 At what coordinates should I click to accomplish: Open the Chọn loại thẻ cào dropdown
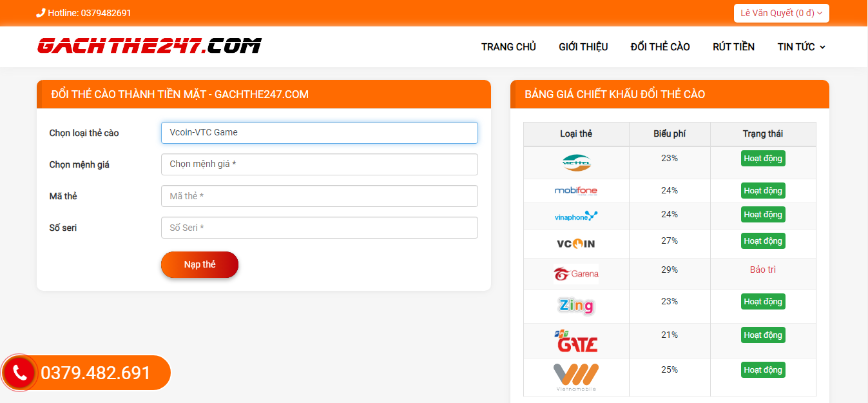coord(320,133)
